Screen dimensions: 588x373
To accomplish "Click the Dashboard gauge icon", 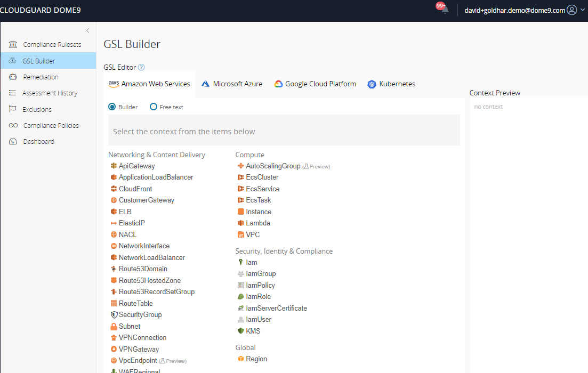I will tap(13, 141).
